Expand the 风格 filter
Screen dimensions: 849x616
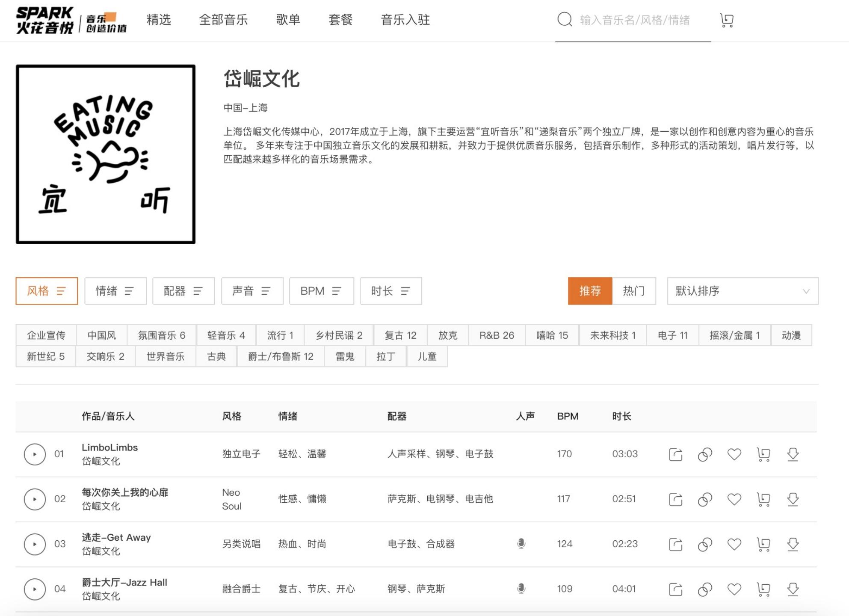(x=47, y=291)
